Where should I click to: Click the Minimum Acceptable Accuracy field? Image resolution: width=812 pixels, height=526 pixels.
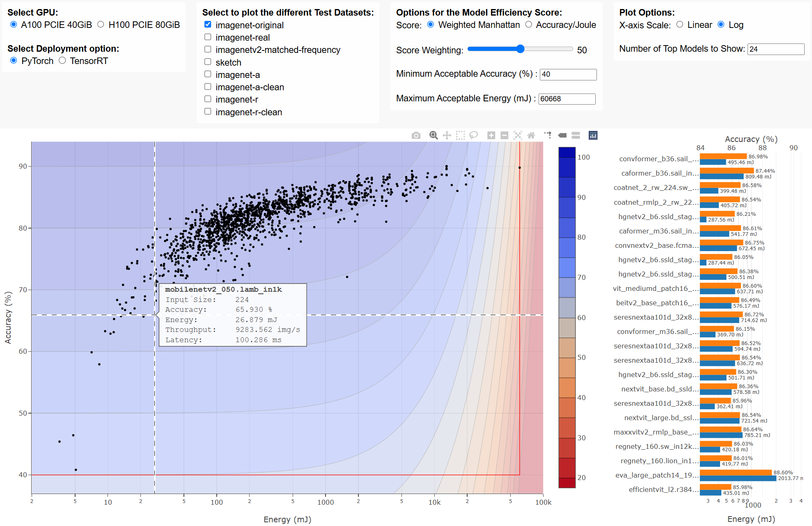pyautogui.click(x=568, y=74)
